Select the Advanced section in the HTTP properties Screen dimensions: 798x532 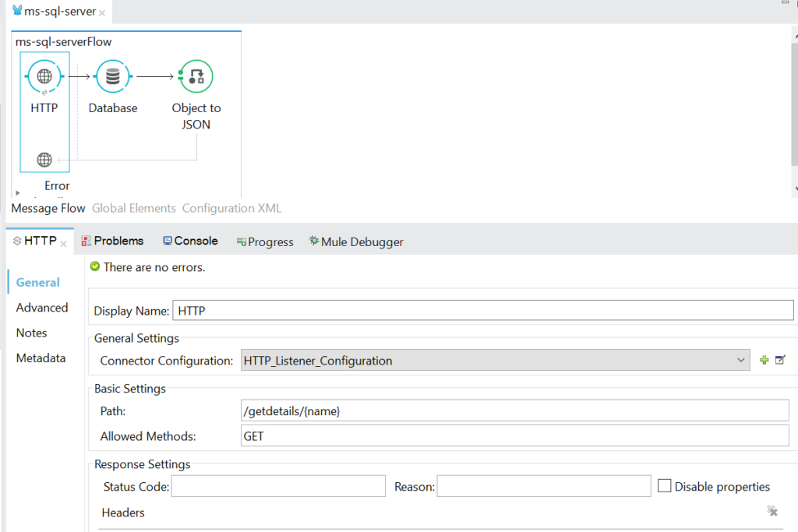pyautogui.click(x=41, y=308)
